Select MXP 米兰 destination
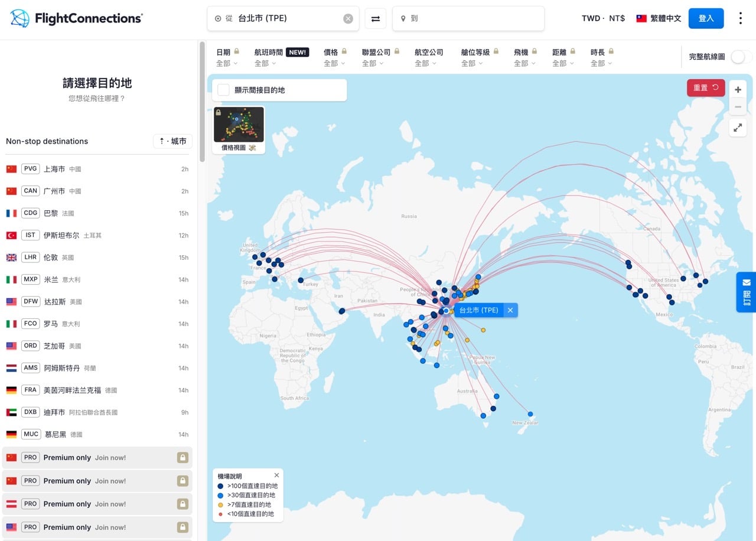The image size is (756, 541). tap(97, 279)
